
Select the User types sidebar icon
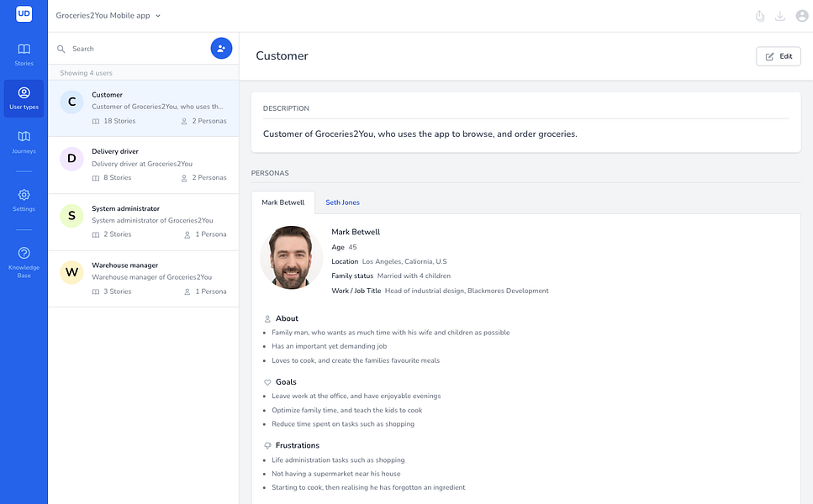(x=24, y=98)
